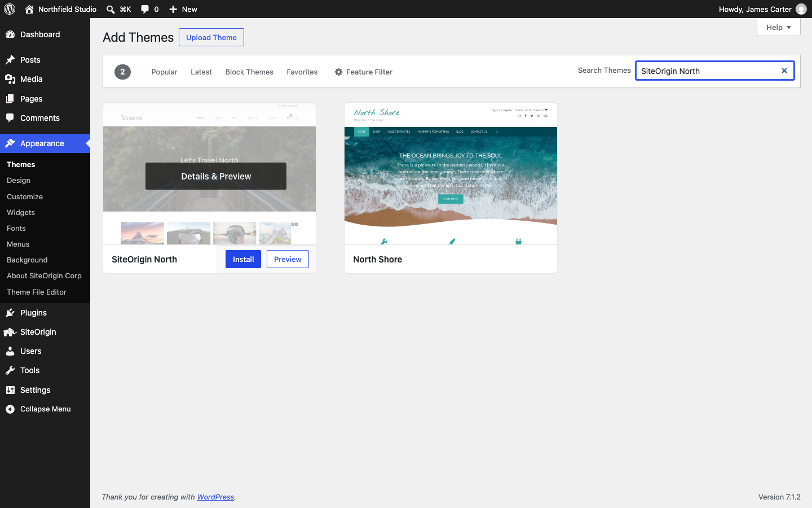Click the Posts pushpin icon
Image resolution: width=812 pixels, height=508 pixels.
[x=10, y=60]
